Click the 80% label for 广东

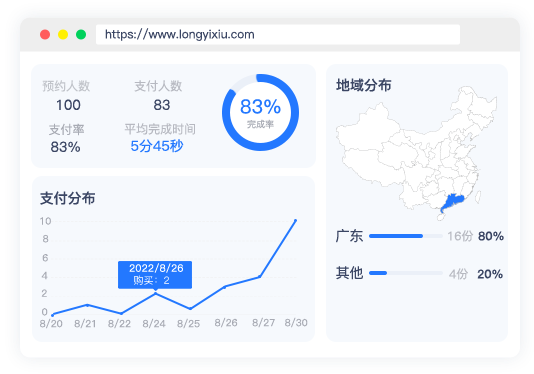click(491, 236)
